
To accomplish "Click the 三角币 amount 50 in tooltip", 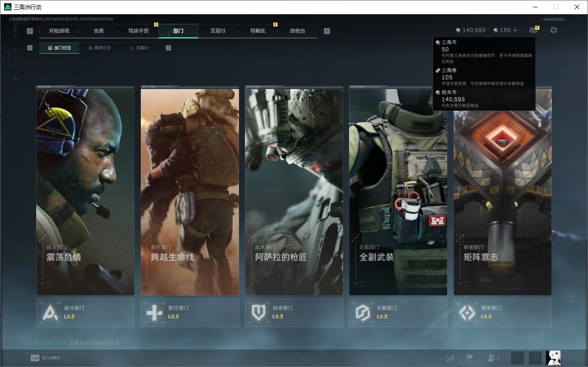I will click(x=445, y=49).
